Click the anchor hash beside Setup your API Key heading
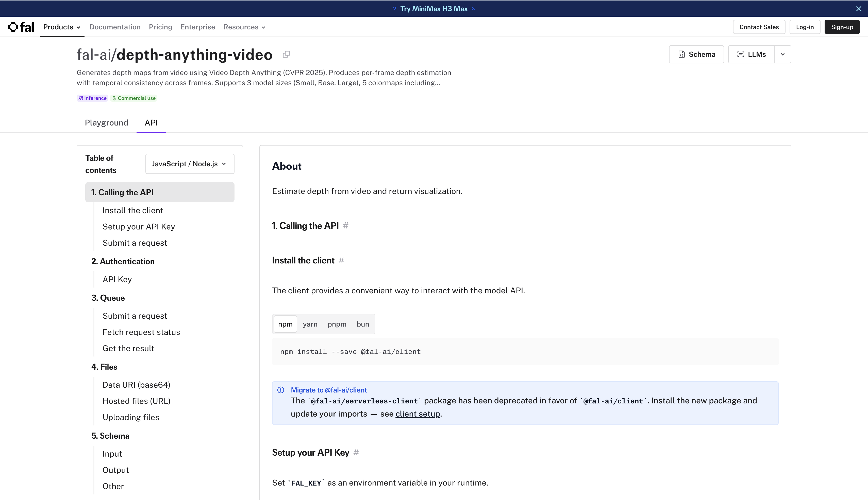 (356, 452)
